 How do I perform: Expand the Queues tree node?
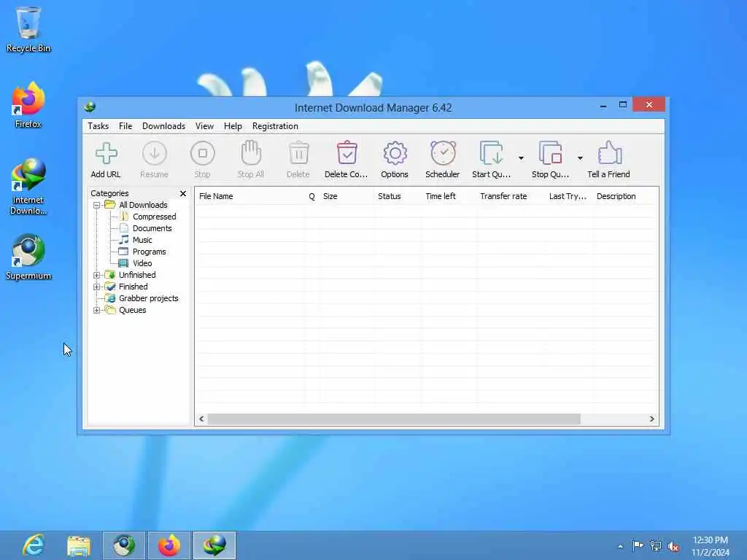pyautogui.click(x=97, y=310)
